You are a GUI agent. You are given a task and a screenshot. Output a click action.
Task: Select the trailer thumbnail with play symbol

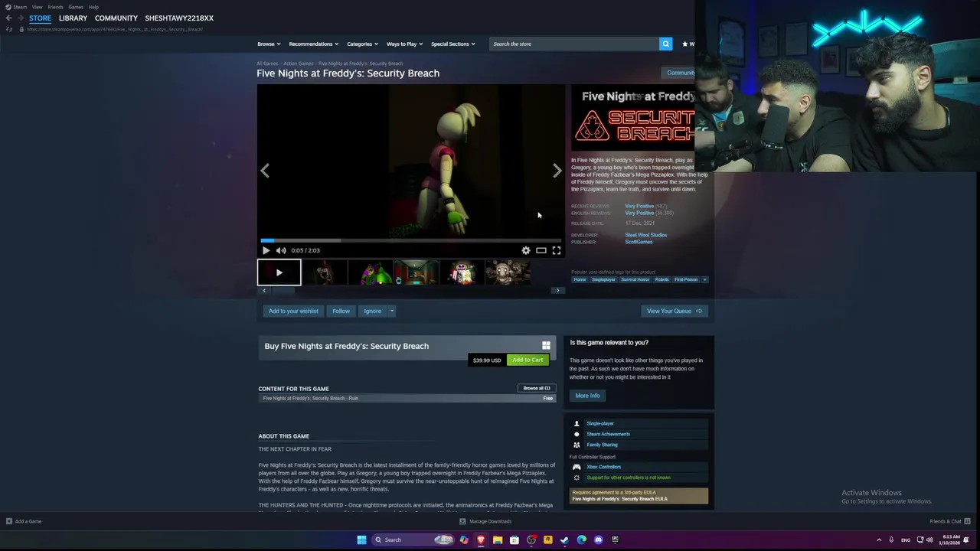279,272
